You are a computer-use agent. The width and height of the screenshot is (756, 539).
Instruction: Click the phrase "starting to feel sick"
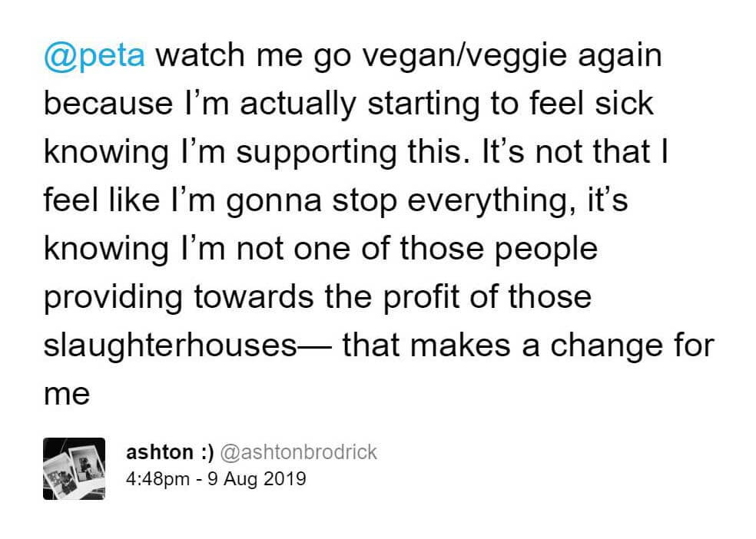click(511, 105)
